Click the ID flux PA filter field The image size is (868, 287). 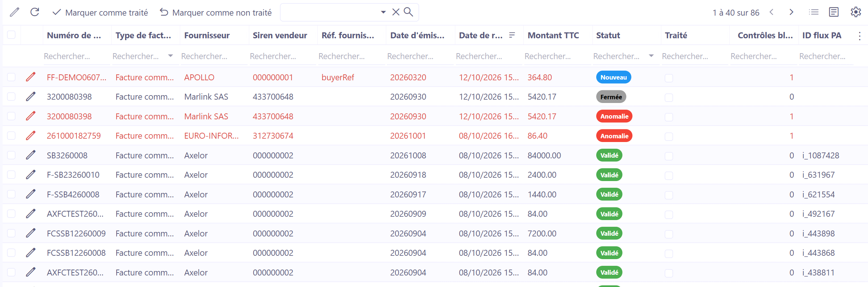point(826,56)
